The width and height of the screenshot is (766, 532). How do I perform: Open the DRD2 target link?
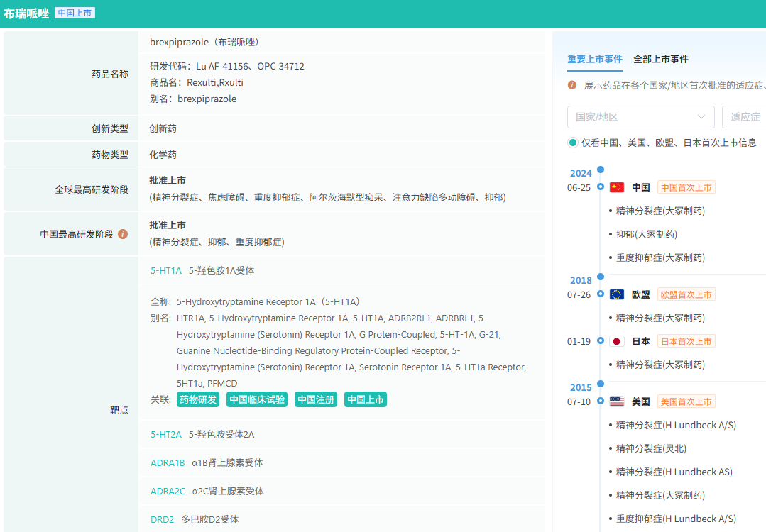pyautogui.click(x=162, y=519)
